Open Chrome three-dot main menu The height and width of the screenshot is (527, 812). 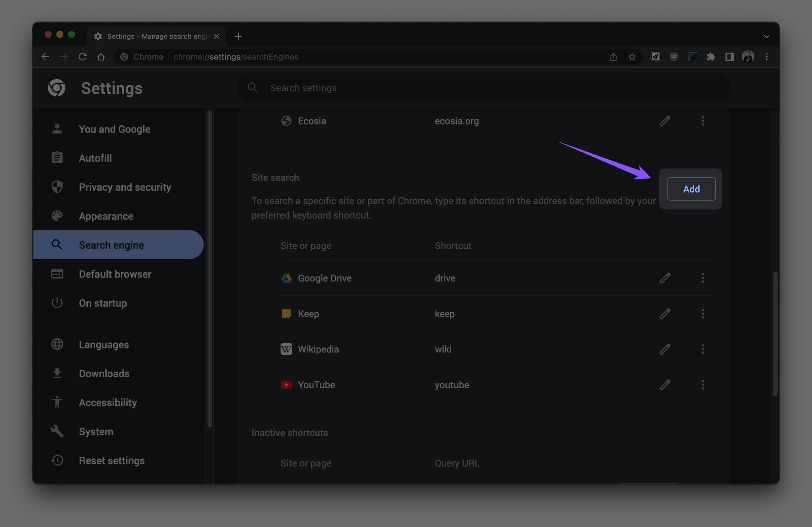click(x=767, y=57)
